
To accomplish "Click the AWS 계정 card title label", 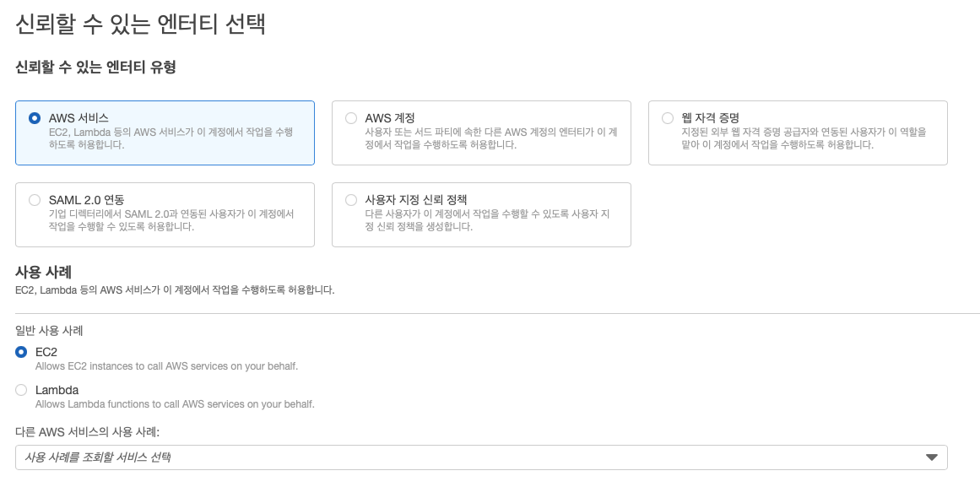I will click(x=390, y=118).
